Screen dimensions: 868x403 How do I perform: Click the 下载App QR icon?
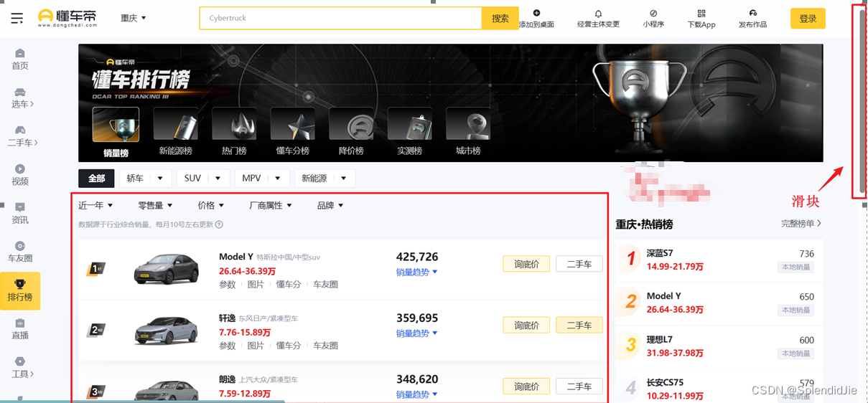pyautogui.click(x=701, y=19)
